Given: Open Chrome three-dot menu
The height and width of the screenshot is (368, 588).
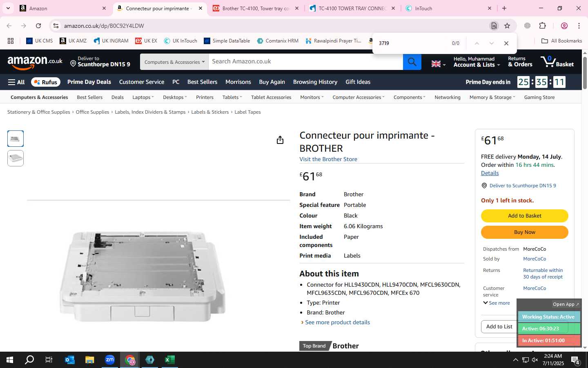Looking at the screenshot, I should (579, 26).
